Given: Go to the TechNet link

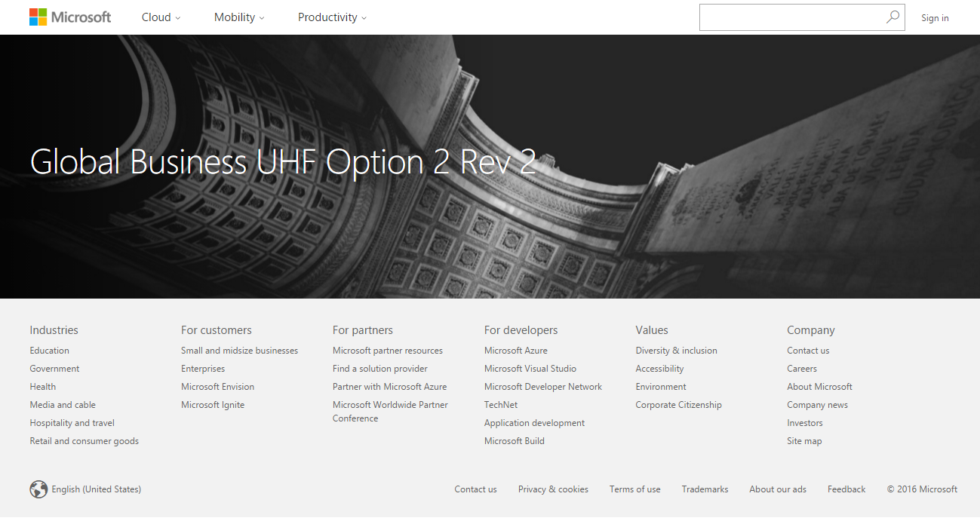Looking at the screenshot, I should coord(501,405).
